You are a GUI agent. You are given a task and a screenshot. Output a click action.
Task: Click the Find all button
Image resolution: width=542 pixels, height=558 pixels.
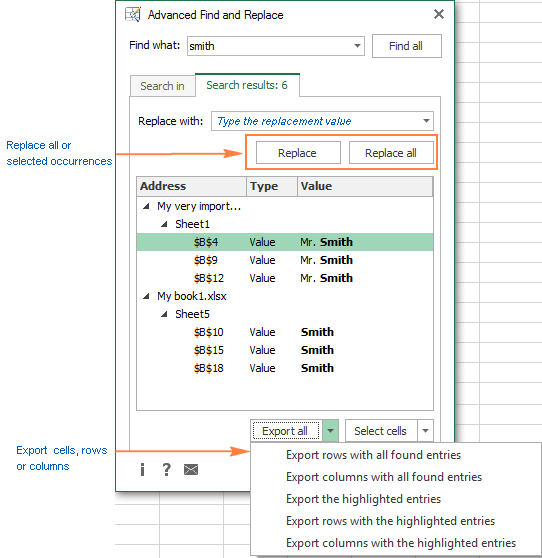point(406,46)
